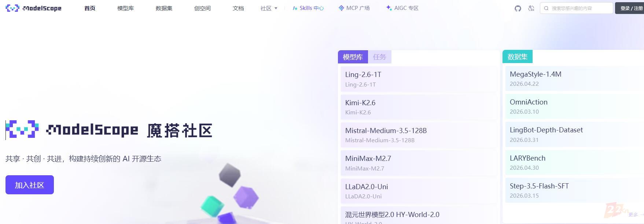Click the gray MiniMax-M2.7 subtitle text
This screenshot has width=644, height=224.
coord(365,168)
